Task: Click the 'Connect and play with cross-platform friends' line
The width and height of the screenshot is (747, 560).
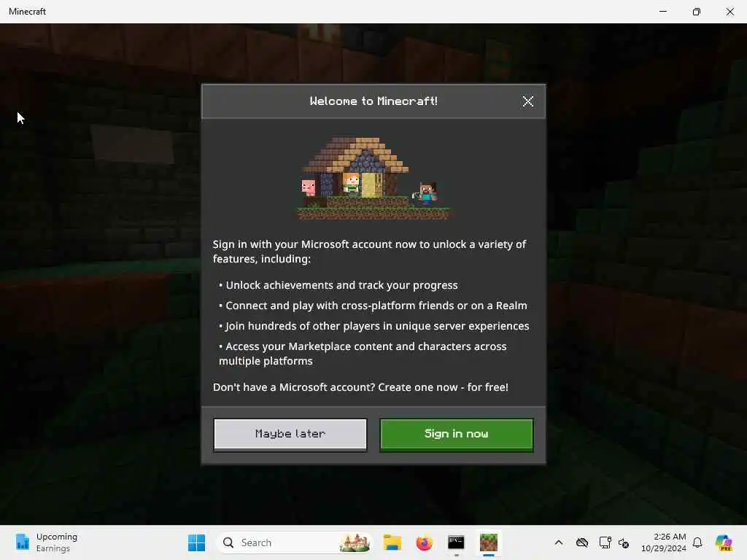Action: tap(373, 306)
